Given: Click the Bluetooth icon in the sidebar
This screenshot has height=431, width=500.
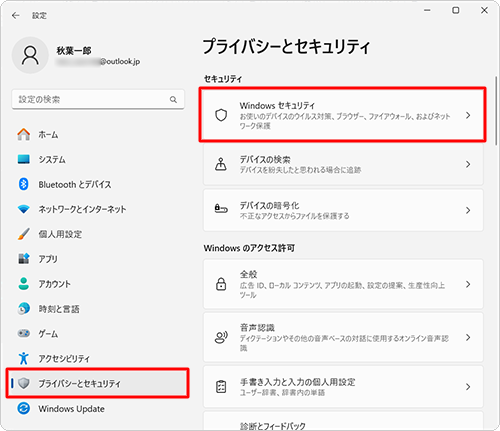Looking at the screenshot, I should (24, 184).
